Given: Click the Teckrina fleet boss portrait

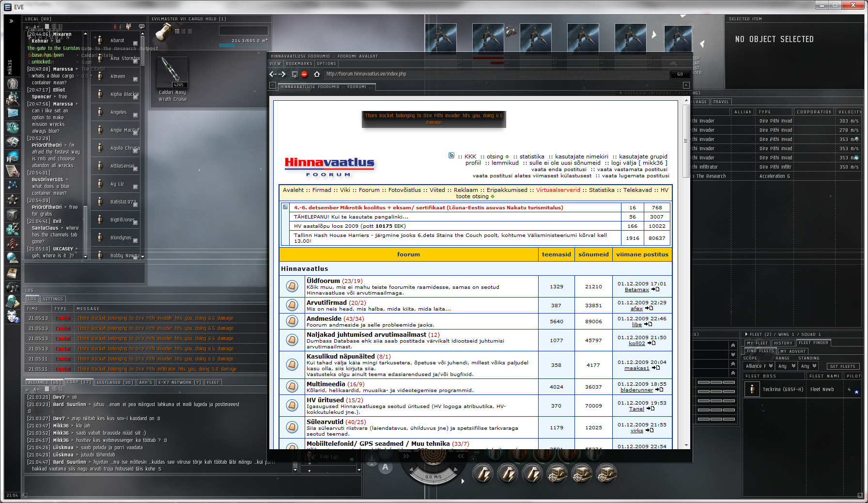Looking at the screenshot, I should point(752,389).
